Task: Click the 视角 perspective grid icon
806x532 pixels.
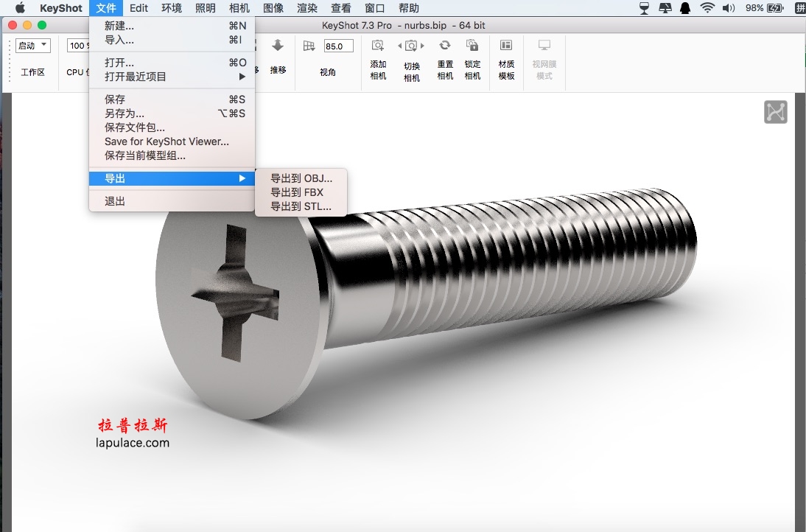Action: click(309, 46)
